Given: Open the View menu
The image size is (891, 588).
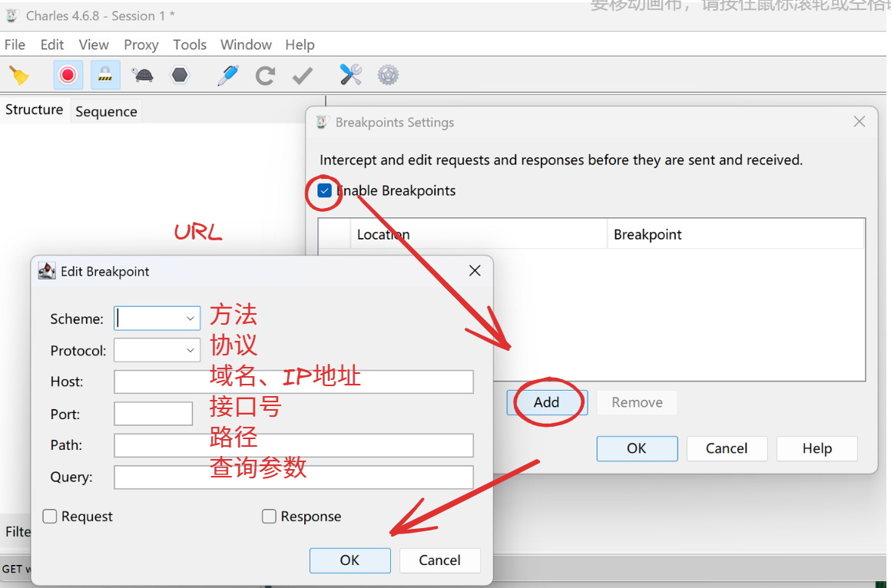Looking at the screenshot, I should tap(94, 45).
